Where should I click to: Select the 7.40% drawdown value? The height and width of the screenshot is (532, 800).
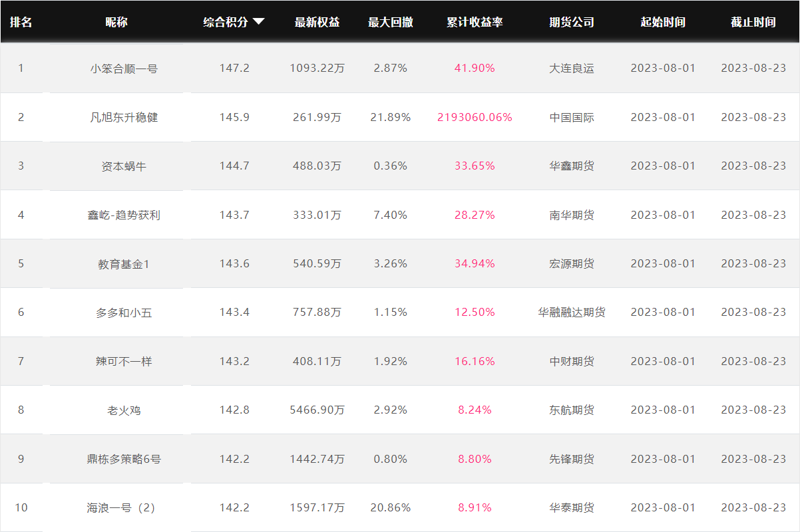click(x=391, y=215)
